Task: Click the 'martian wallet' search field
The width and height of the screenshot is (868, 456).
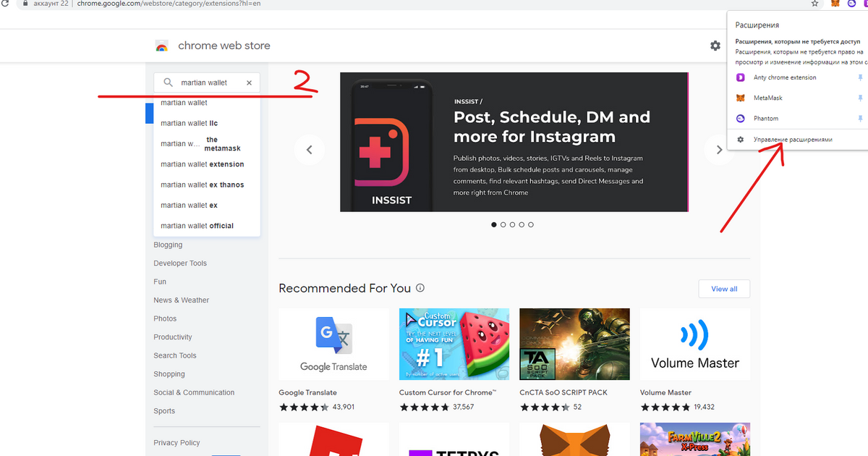Action: 207,83
